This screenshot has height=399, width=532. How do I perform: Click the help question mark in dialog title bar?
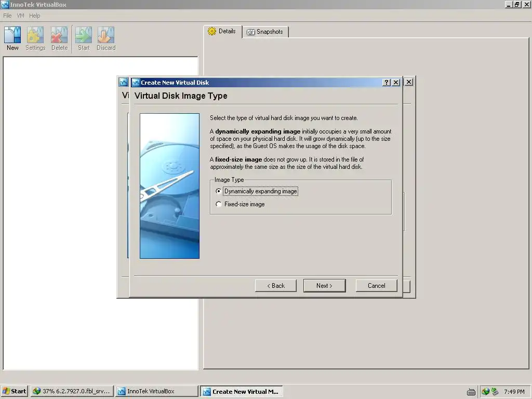[x=387, y=83]
